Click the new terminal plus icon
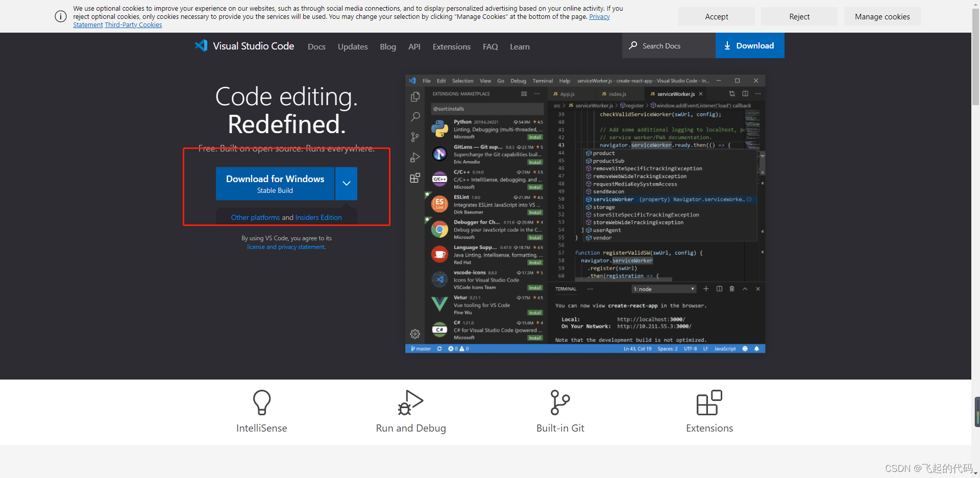The height and width of the screenshot is (478, 980). coord(706,289)
